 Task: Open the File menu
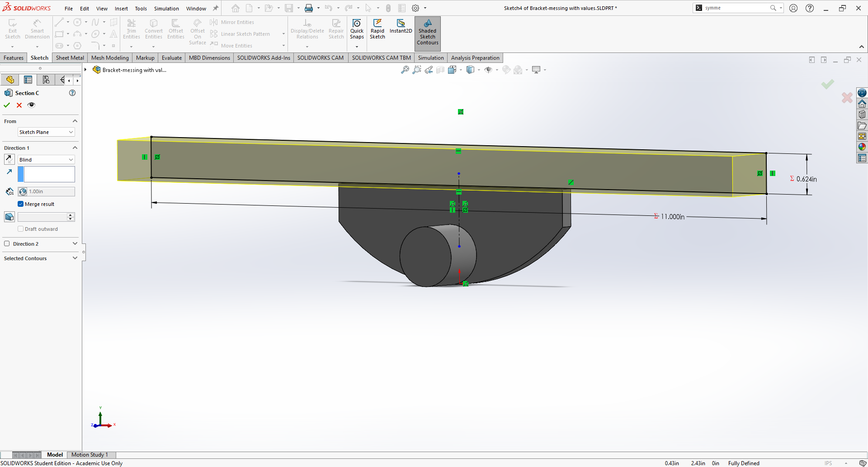point(69,8)
